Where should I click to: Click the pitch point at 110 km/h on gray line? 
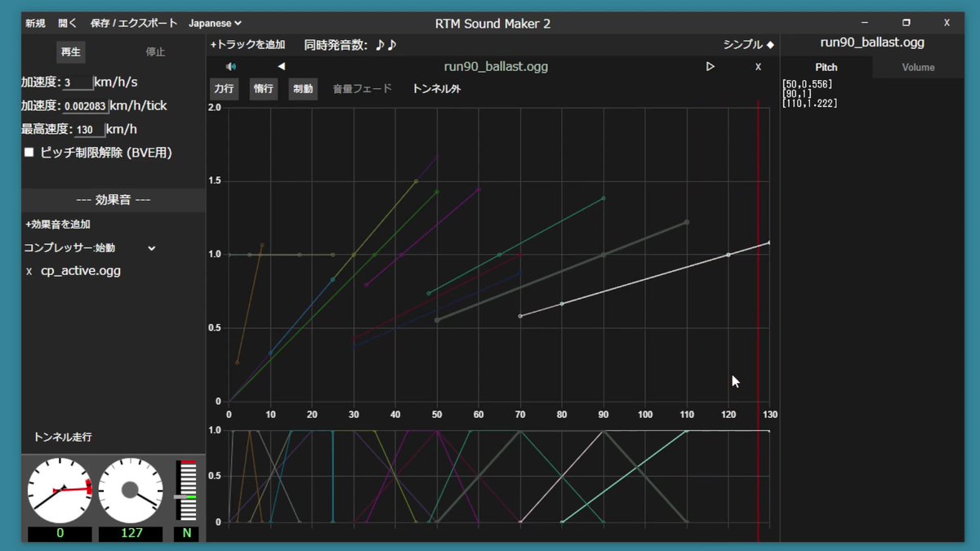[x=687, y=222]
